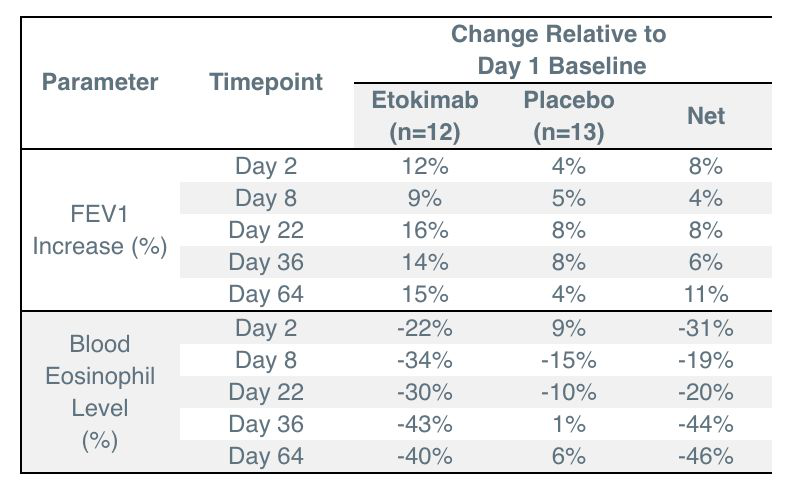Click Change Relative to Day 1 Baseline heading
800x492 pixels.
(559, 50)
